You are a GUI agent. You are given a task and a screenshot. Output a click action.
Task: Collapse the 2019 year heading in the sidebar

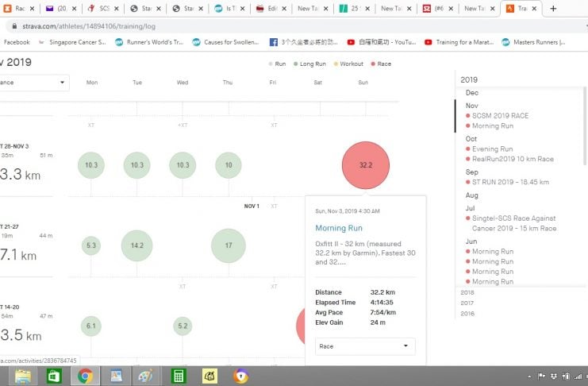(x=469, y=79)
